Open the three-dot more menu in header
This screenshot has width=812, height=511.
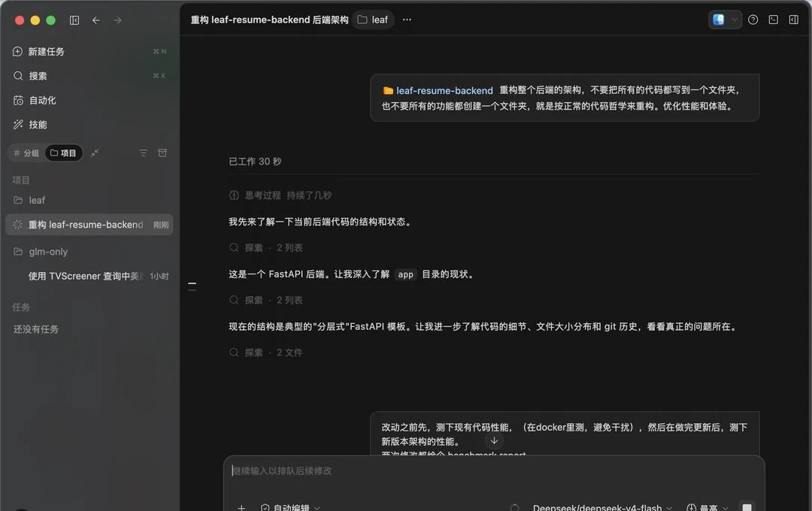point(407,20)
